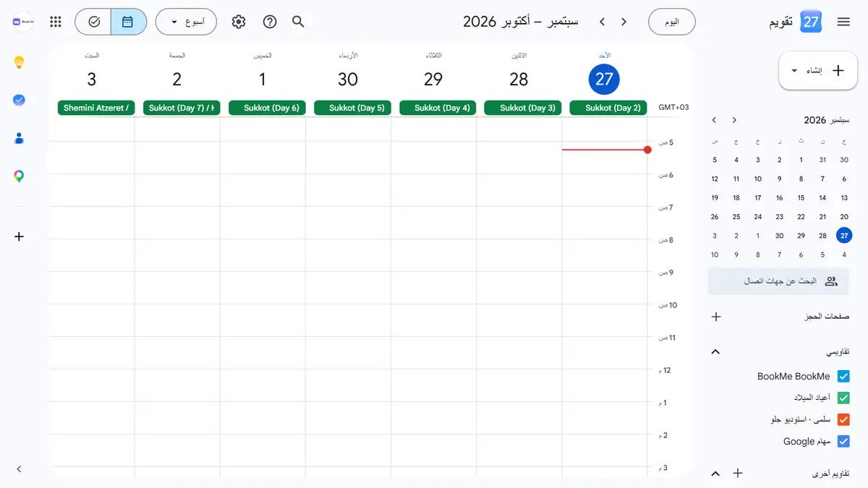This screenshot has width=868, height=488.
Task: Open the Sukkot (Day 6) event
Action: click(x=267, y=108)
